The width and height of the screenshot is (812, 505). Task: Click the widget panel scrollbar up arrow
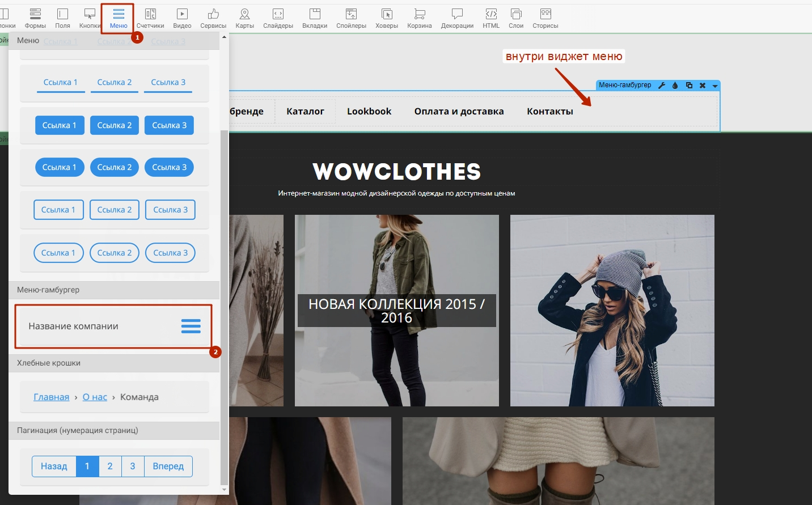click(224, 37)
